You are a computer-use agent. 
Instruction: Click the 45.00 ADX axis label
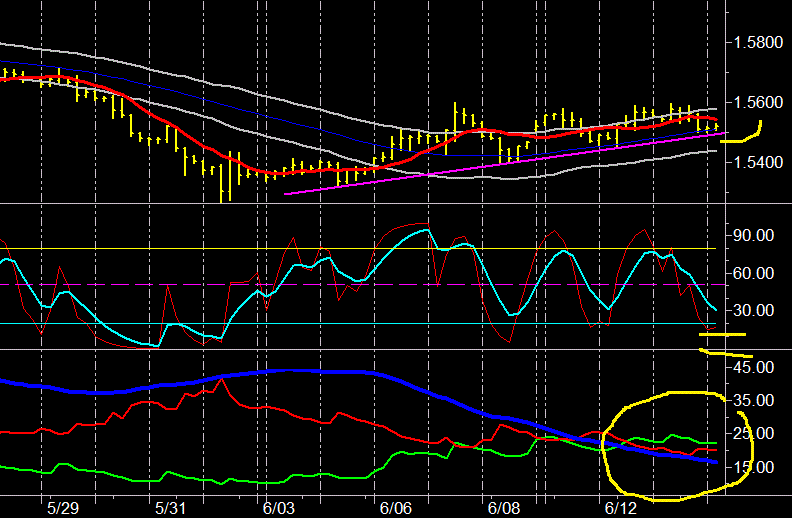tap(754, 367)
